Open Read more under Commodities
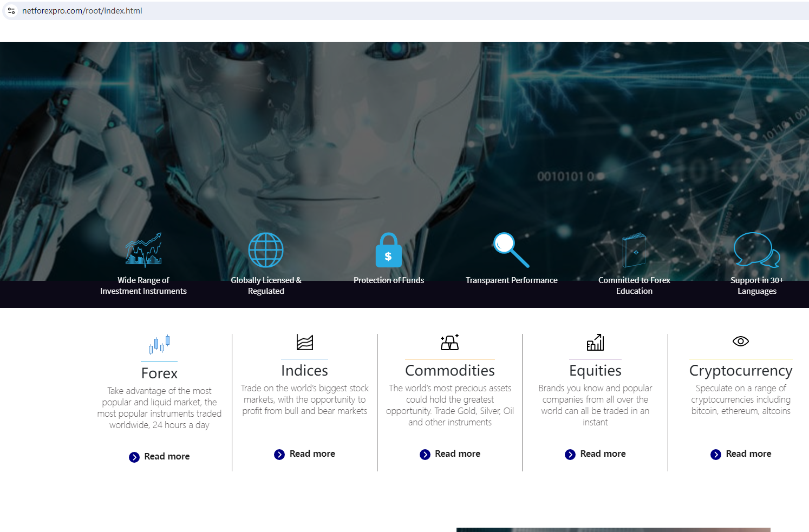The height and width of the screenshot is (532, 809). pyautogui.click(x=458, y=454)
